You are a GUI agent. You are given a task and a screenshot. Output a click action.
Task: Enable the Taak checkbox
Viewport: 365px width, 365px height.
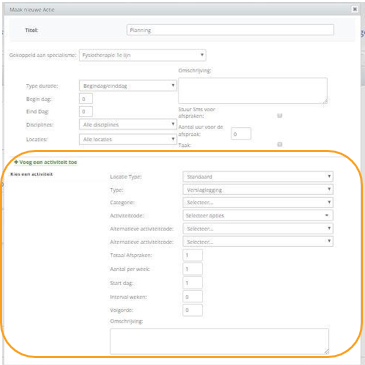pos(280,144)
